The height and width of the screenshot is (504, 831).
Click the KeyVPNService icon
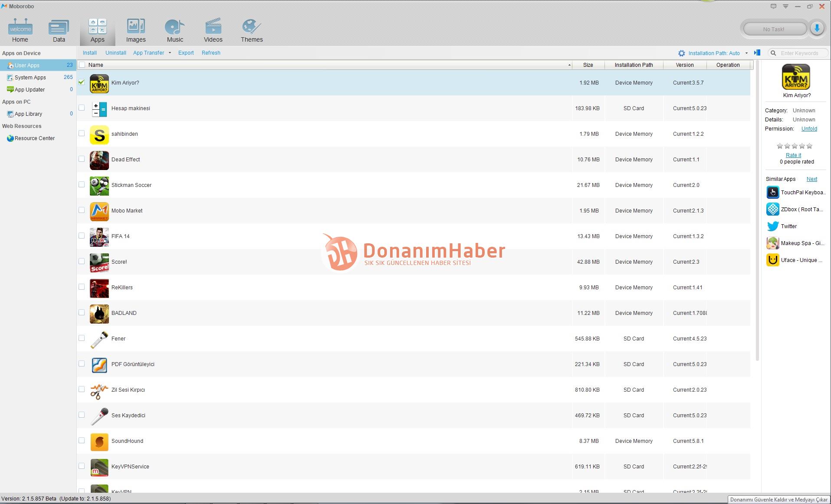[x=99, y=468]
